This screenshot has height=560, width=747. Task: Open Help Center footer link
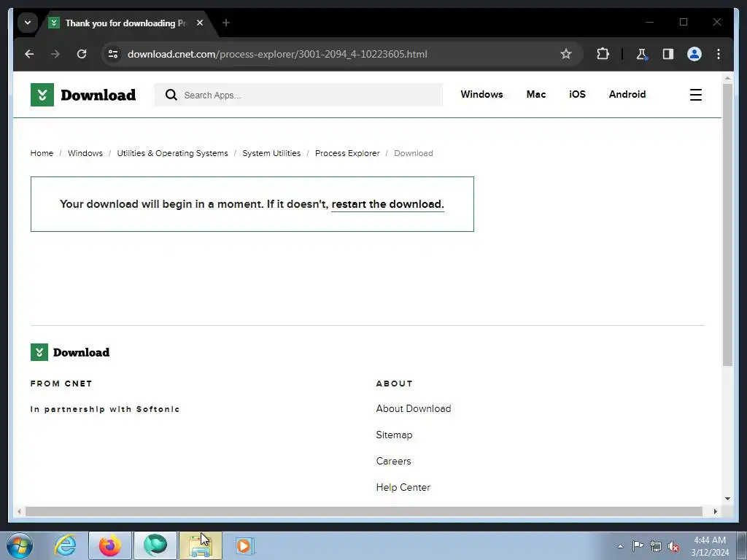[403, 487]
